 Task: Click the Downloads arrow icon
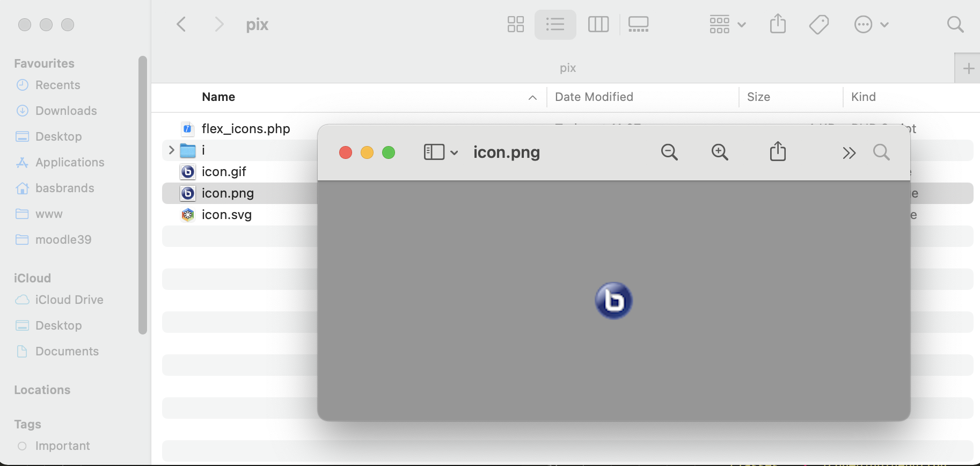[22, 111]
